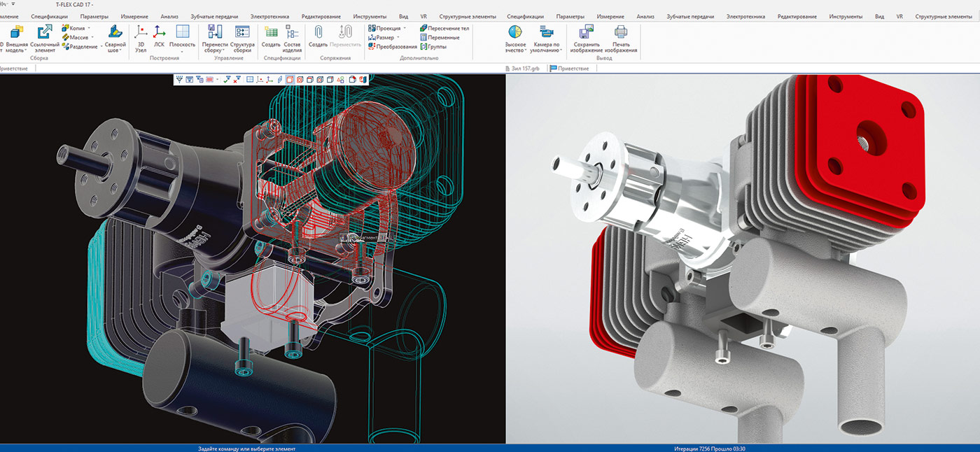This screenshot has height=452, width=980.
Task: Click Создать in the Спецификации group
Action: coord(271,36)
